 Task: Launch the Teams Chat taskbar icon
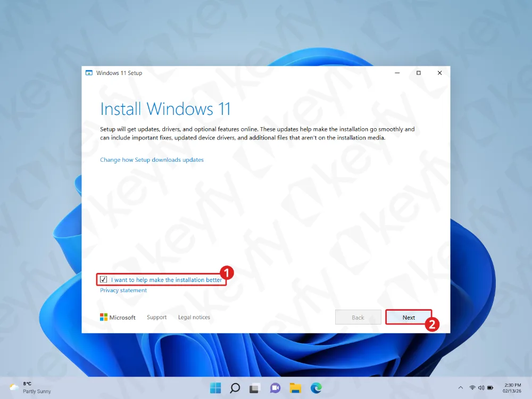pyautogui.click(x=275, y=388)
